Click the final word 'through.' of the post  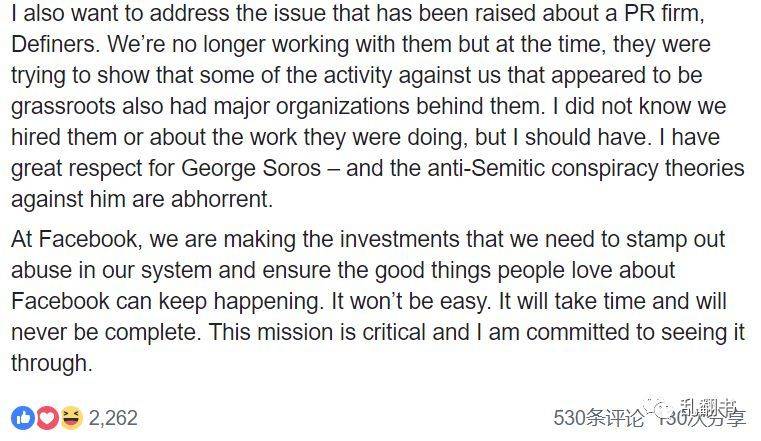point(51,364)
